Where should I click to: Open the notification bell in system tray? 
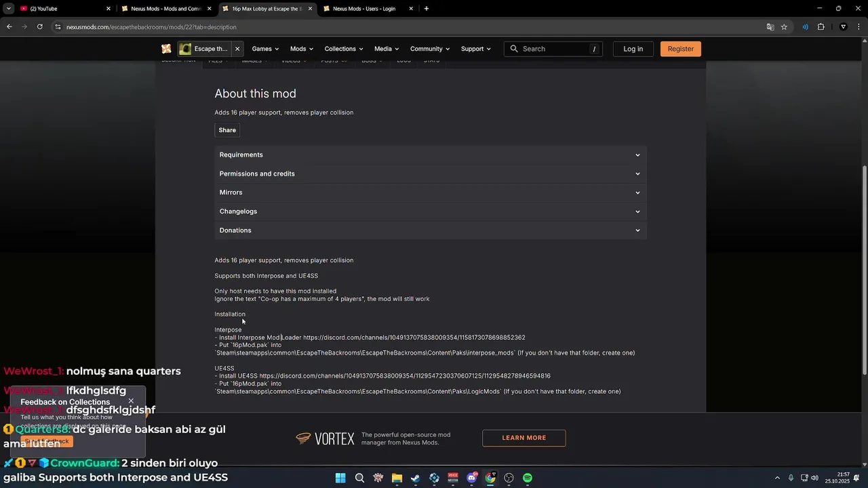coord(856,478)
